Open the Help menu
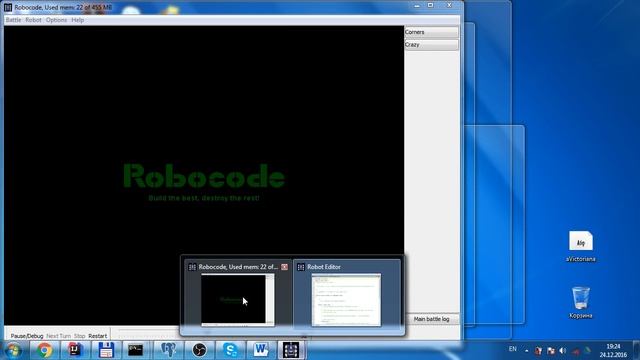The height and width of the screenshot is (360, 640). (x=78, y=20)
